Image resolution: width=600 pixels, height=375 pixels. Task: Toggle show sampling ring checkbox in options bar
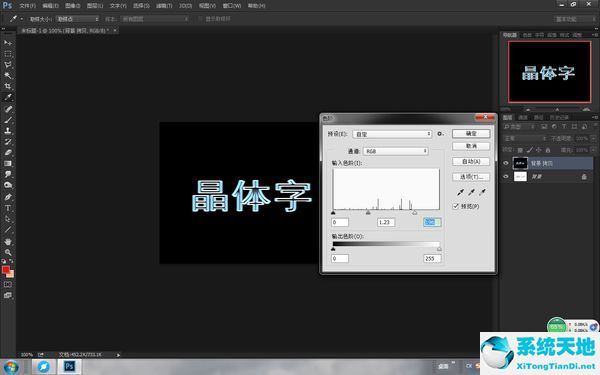tap(200, 19)
